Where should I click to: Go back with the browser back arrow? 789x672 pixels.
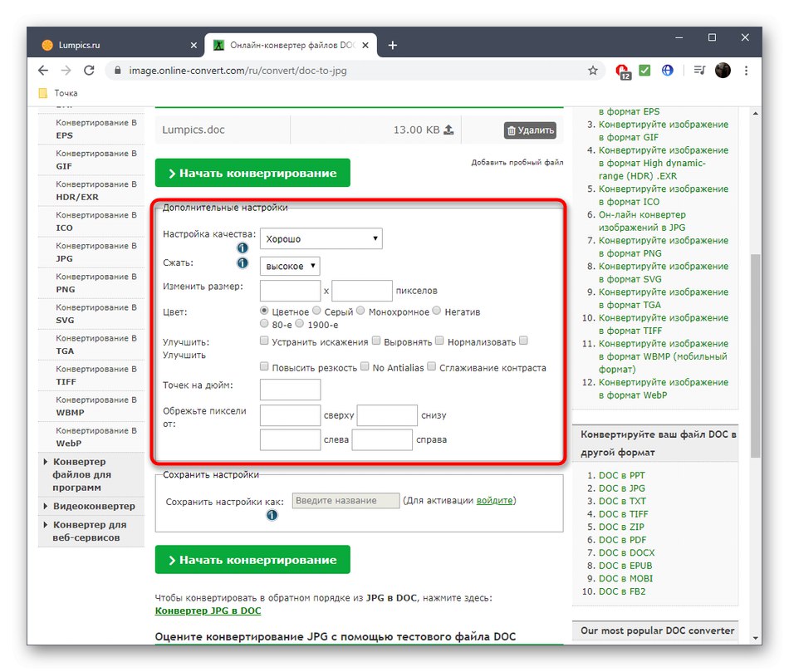click(43, 71)
